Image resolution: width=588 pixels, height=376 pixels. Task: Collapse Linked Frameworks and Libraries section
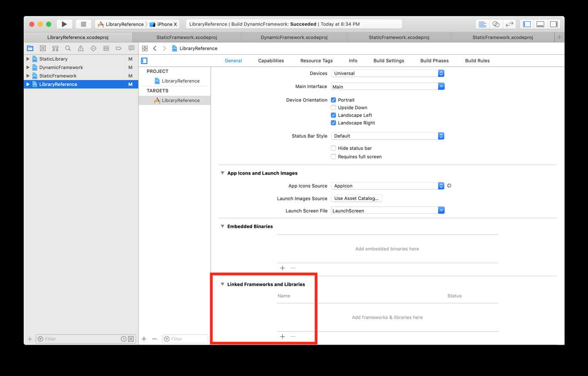[222, 284]
